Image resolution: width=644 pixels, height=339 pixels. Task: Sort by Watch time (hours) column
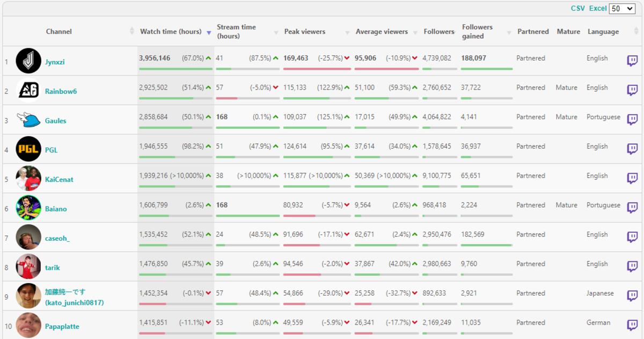171,32
